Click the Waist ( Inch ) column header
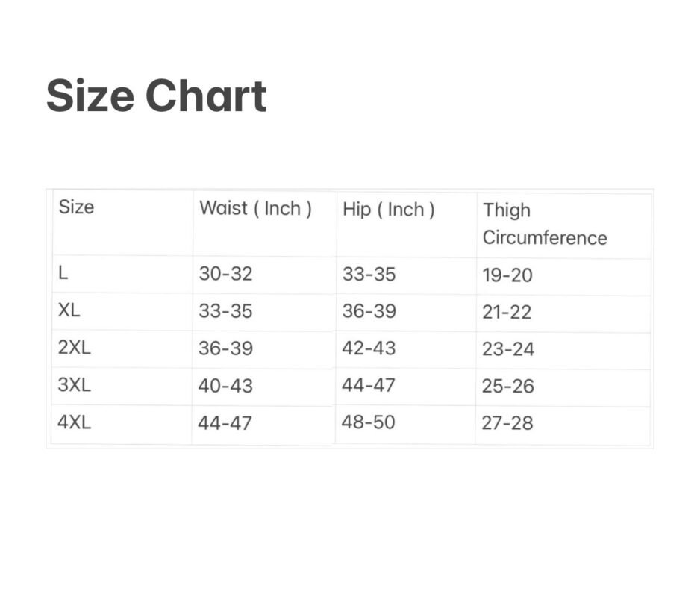The height and width of the screenshot is (597, 700). [255, 208]
